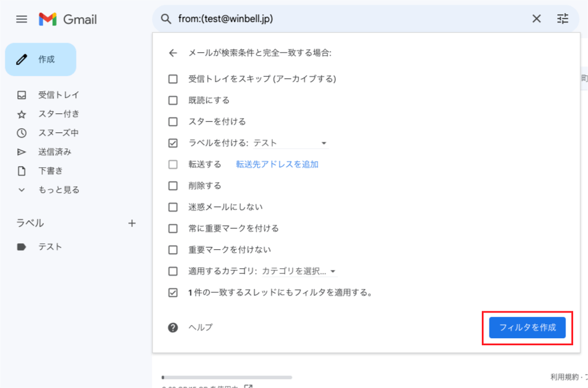Go back with the arrow icon
The width and height of the screenshot is (588, 388).
[173, 53]
